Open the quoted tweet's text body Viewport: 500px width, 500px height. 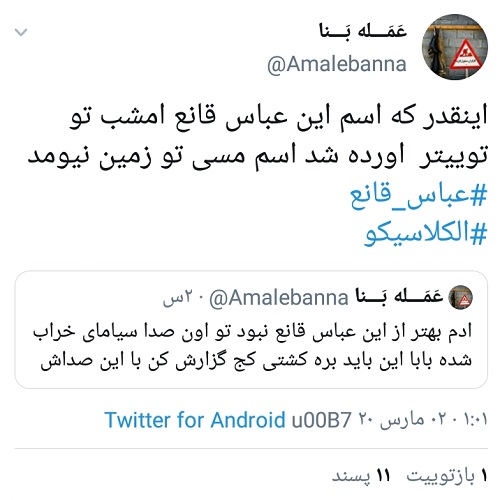tap(252, 346)
